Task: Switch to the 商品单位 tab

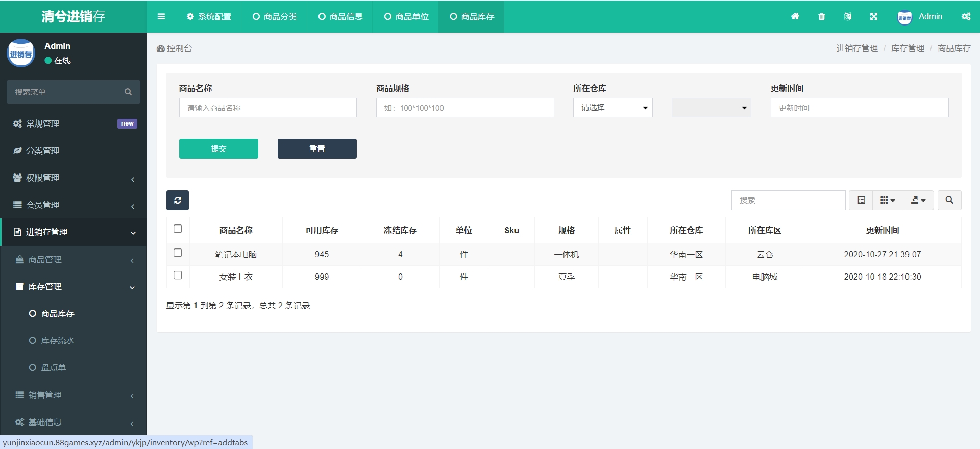Action: coord(406,16)
